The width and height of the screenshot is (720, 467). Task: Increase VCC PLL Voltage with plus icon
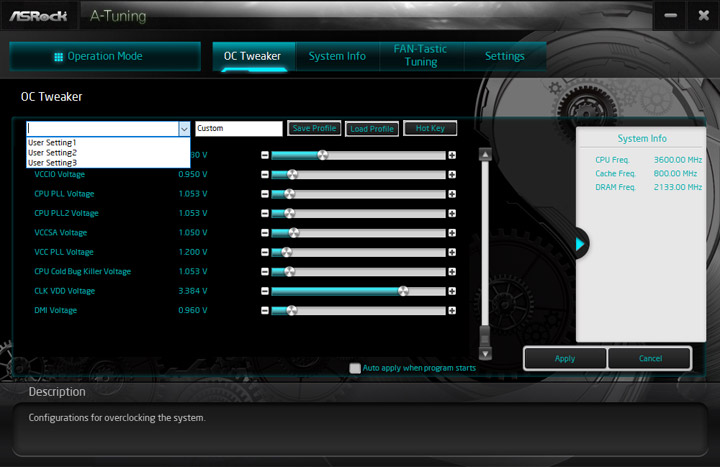[x=452, y=252]
